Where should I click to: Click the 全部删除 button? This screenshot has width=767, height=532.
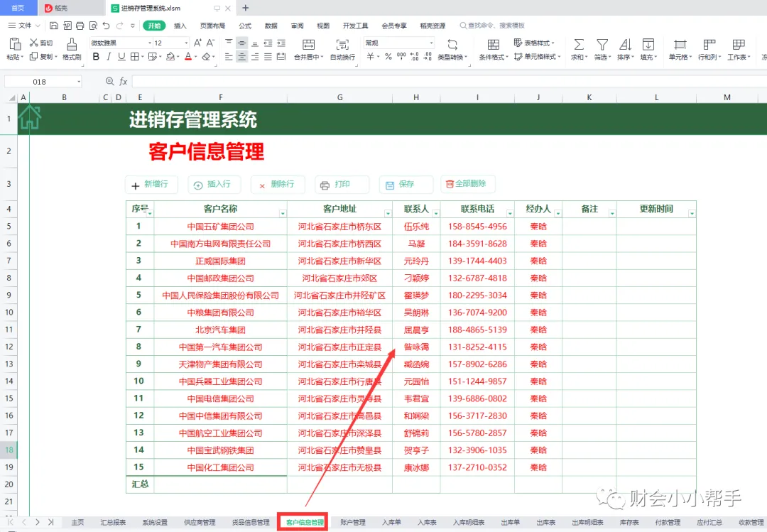(x=467, y=184)
